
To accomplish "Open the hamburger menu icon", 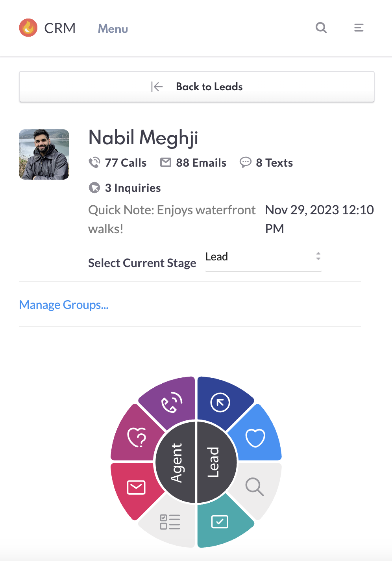I will [359, 28].
